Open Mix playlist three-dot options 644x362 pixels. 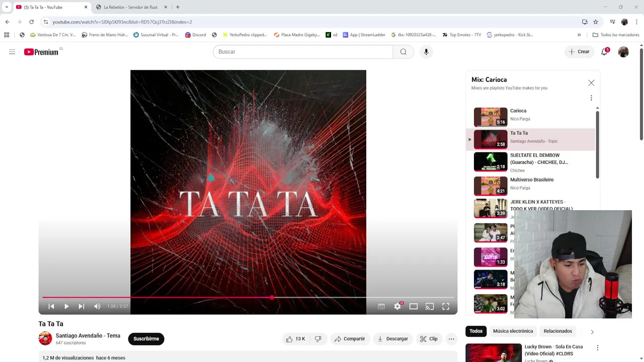coord(591,98)
